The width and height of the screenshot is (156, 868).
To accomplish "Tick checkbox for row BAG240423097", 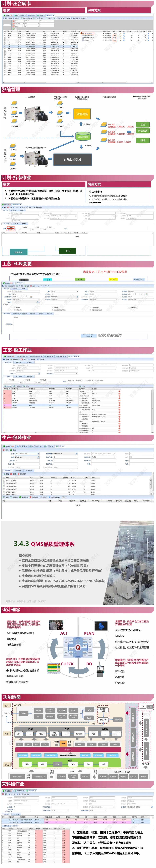I will click(4, 483).
